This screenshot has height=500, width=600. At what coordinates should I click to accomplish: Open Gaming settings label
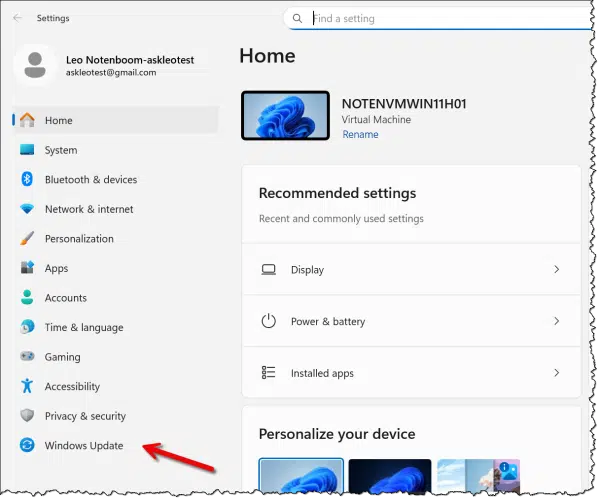tap(62, 357)
